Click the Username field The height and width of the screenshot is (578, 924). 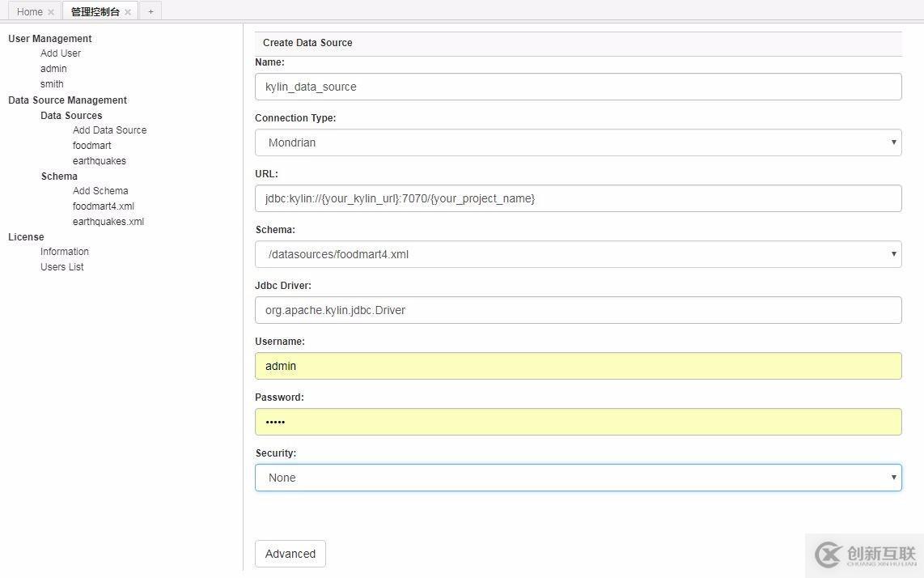tap(578, 366)
